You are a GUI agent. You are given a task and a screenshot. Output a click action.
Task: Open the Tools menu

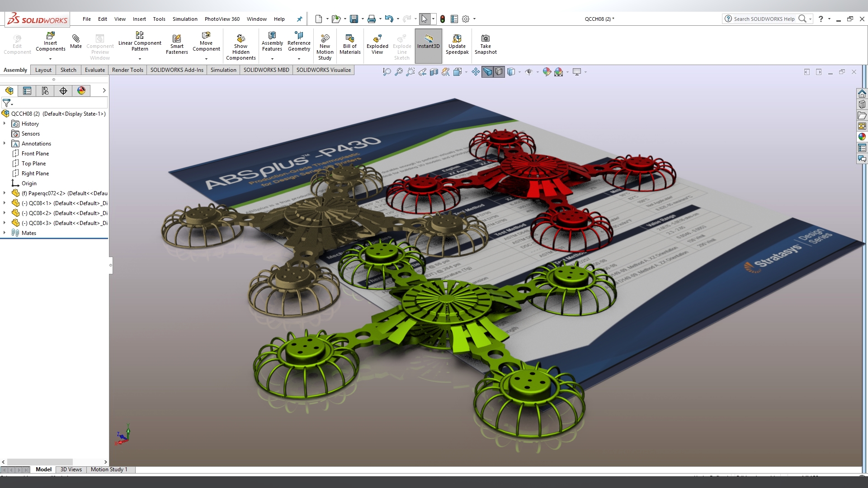(x=159, y=19)
